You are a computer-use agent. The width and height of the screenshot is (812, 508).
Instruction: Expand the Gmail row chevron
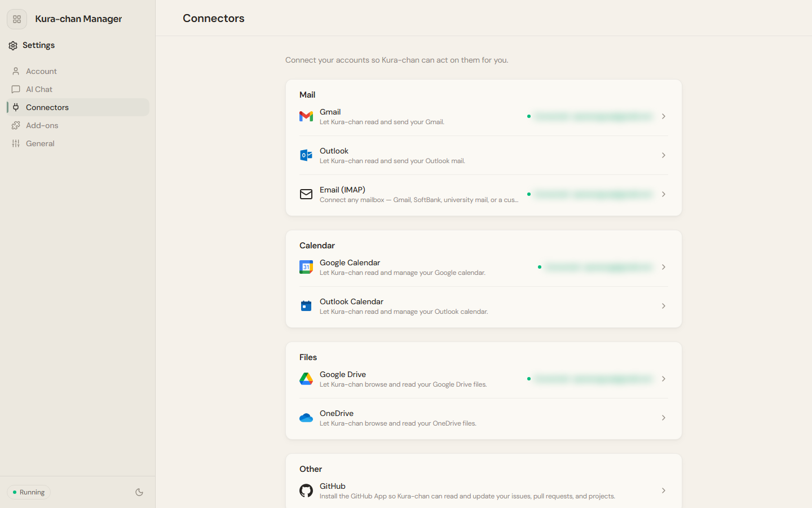point(664,116)
